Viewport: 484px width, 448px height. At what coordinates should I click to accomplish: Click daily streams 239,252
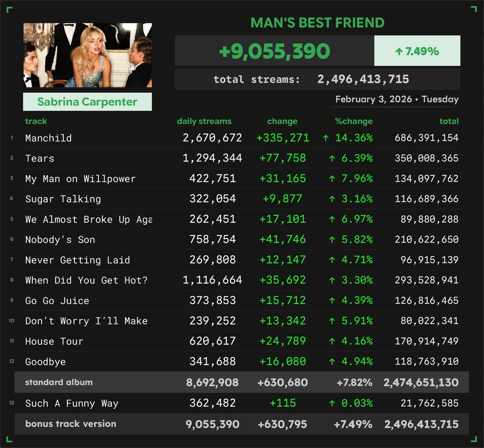pyautogui.click(x=213, y=321)
